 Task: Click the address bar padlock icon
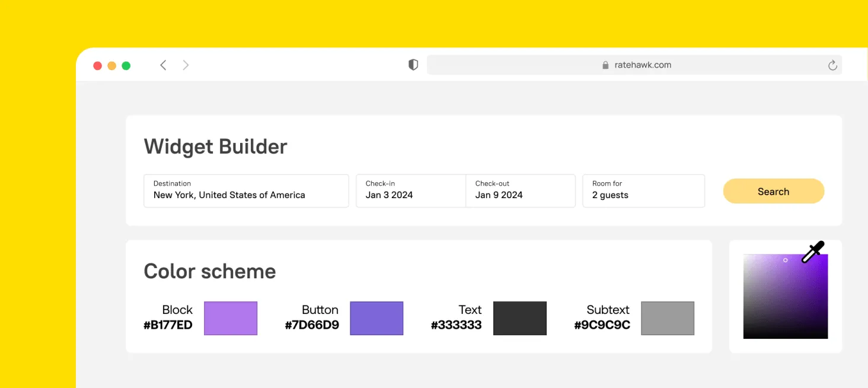pos(605,65)
